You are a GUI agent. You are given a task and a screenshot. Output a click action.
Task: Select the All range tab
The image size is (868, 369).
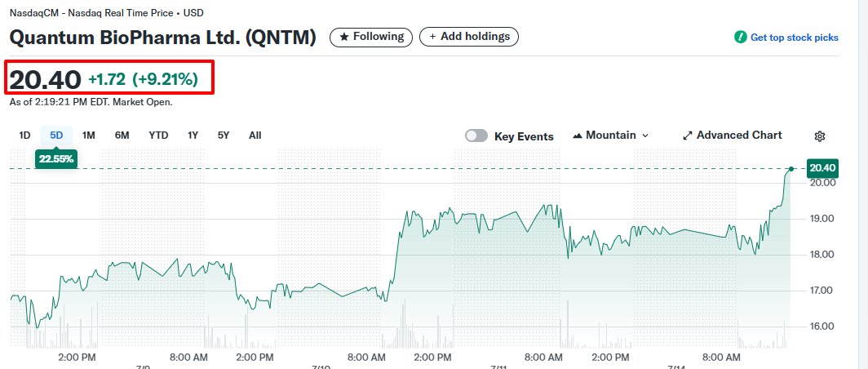click(255, 136)
